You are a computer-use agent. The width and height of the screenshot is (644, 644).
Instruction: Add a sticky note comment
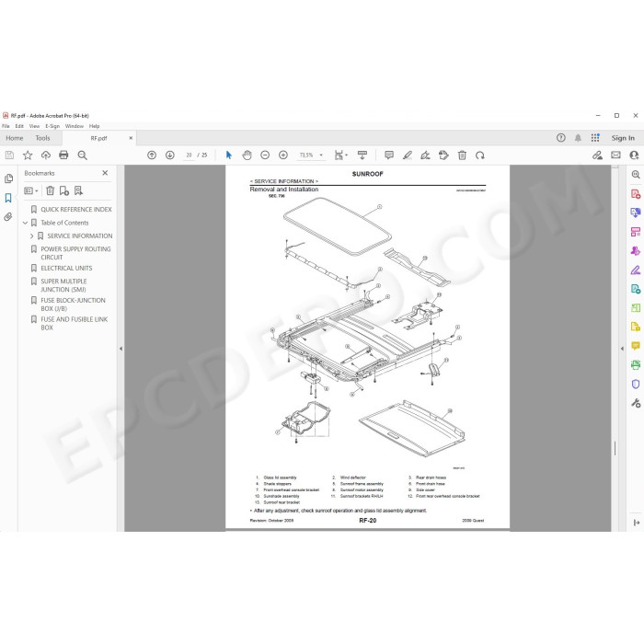(389, 155)
